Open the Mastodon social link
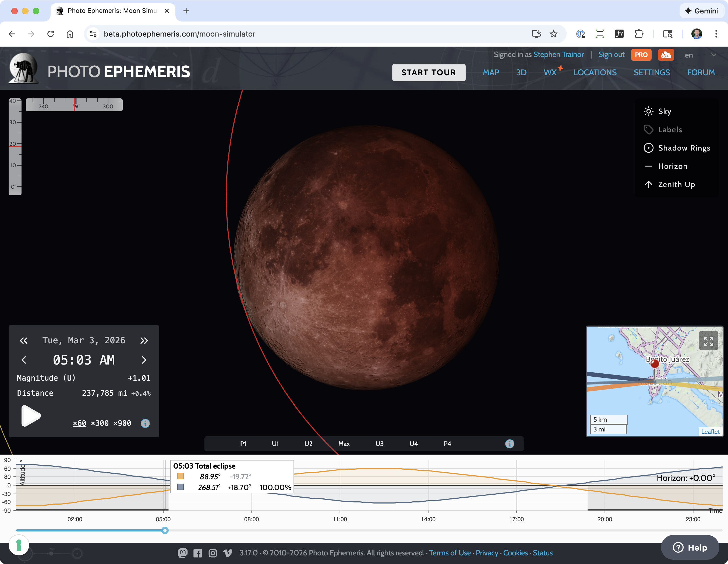728x564 pixels. 182,553
